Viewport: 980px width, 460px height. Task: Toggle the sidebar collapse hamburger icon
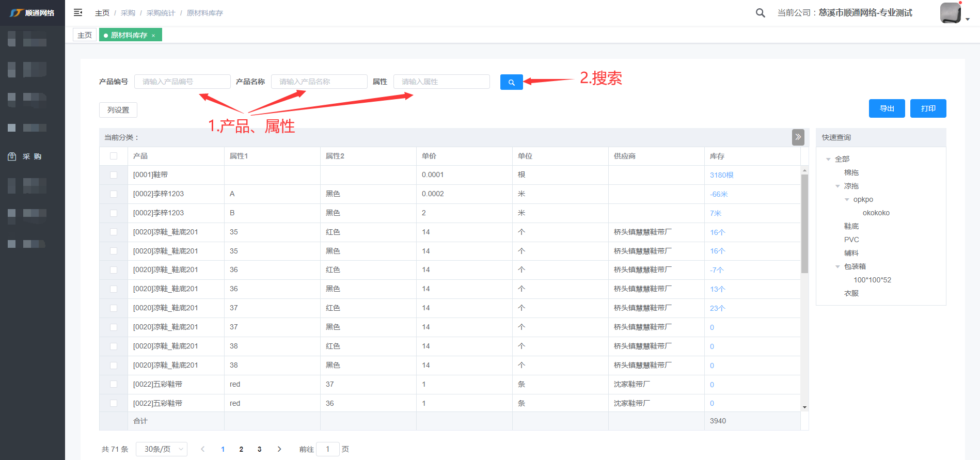tap(78, 12)
